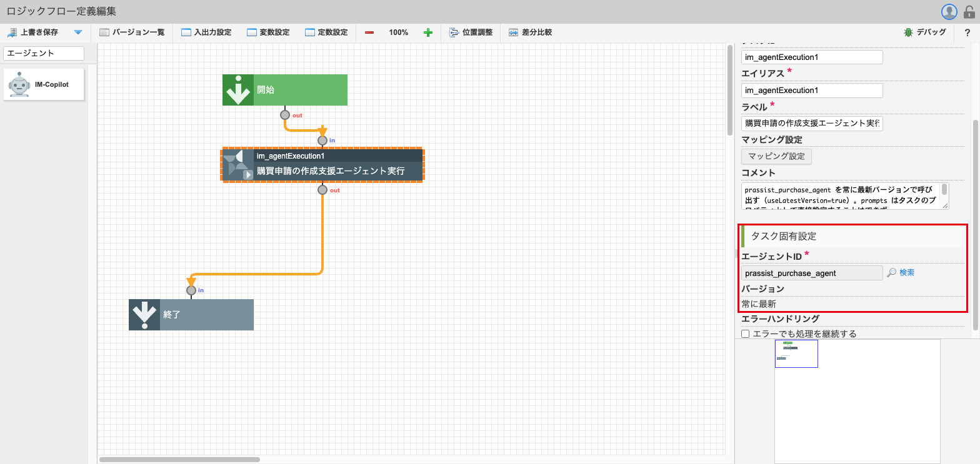Select the im_agentExecution1 task node
The image size is (980, 464).
322,165
